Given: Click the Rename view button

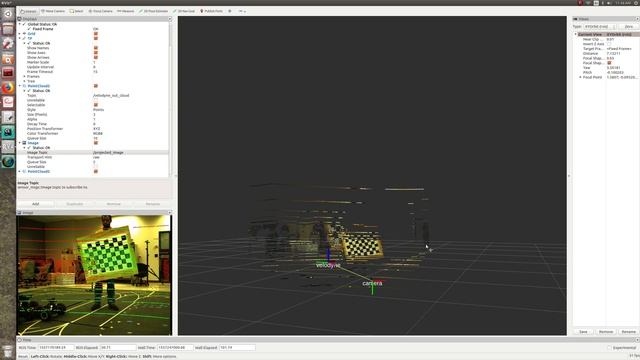Looking at the screenshot, I should 629,332.
